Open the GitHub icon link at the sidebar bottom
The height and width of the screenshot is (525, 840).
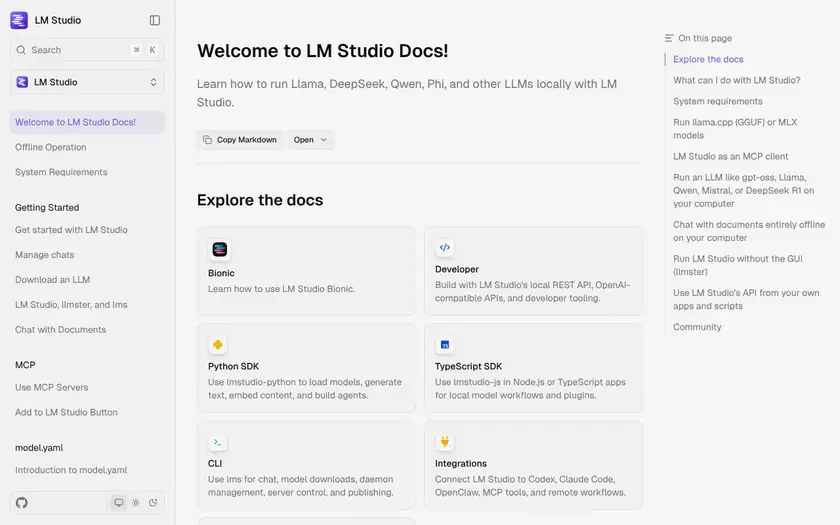pos(21,502)
